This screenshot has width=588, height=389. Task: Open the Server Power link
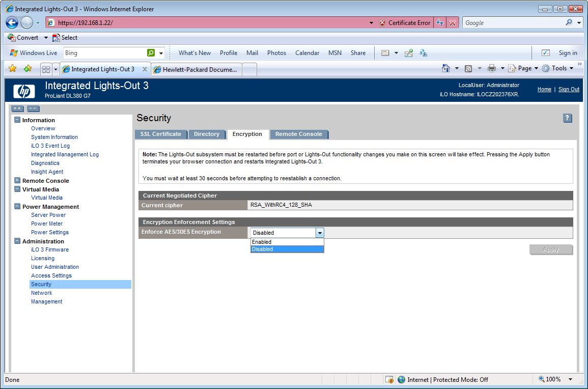[x=48, y=215]
